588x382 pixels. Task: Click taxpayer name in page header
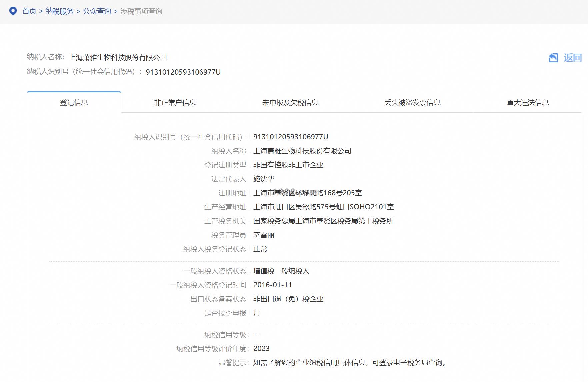(x=118, y=57)
